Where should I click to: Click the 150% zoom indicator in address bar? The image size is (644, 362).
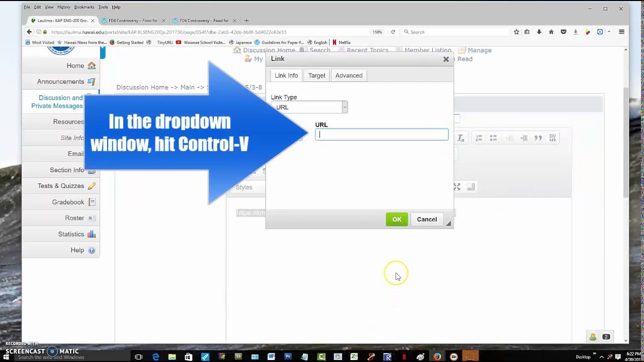click(x=377, y=32)
